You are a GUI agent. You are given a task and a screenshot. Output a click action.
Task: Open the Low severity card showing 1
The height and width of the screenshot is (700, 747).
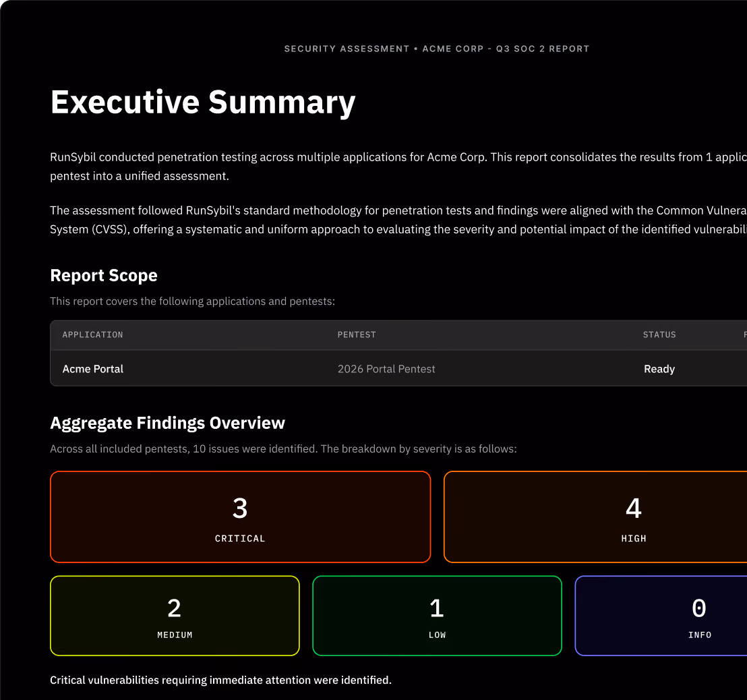(438, 616)
